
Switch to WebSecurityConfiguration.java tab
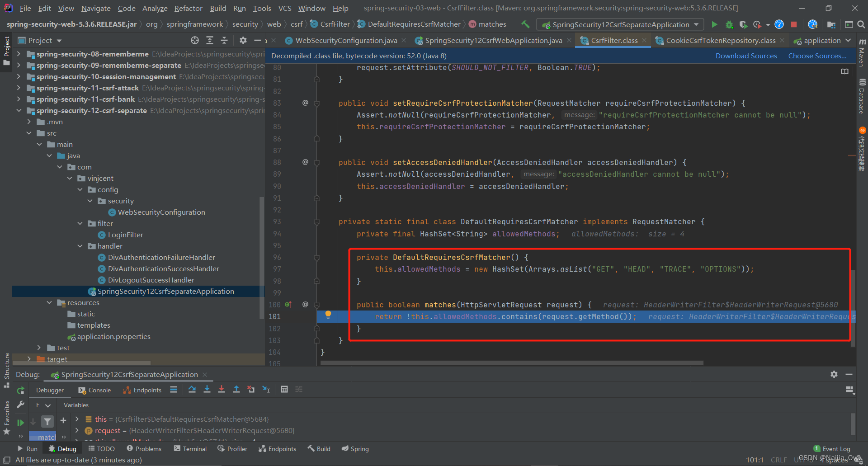[x=346, y=40]
